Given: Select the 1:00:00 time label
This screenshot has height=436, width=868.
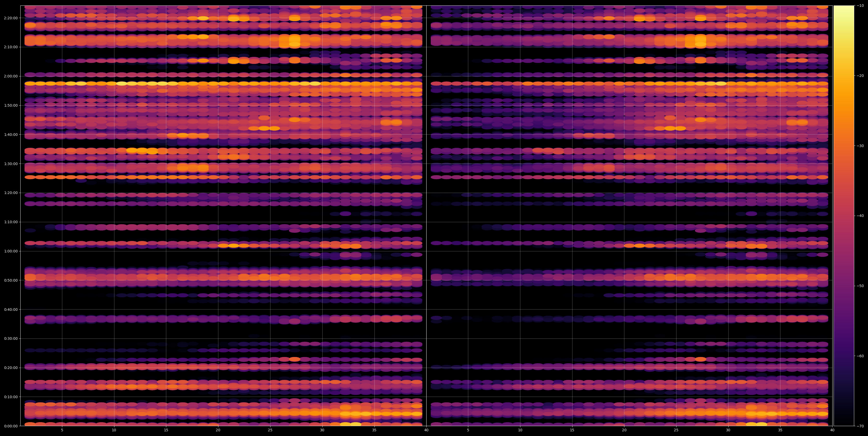Looking at the screenshot, I should 11,251.
